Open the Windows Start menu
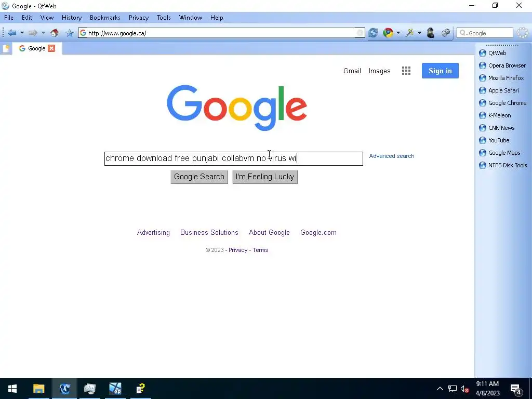 (12, 389)
